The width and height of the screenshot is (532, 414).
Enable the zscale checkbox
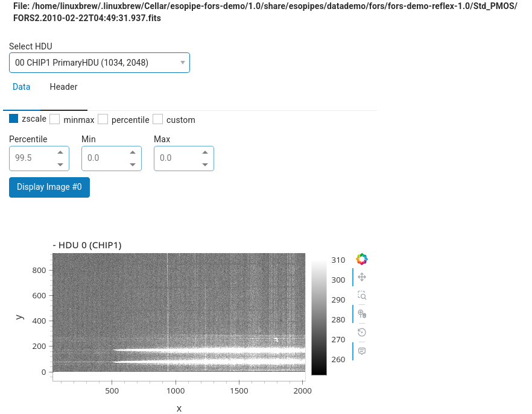click(13, 119)
